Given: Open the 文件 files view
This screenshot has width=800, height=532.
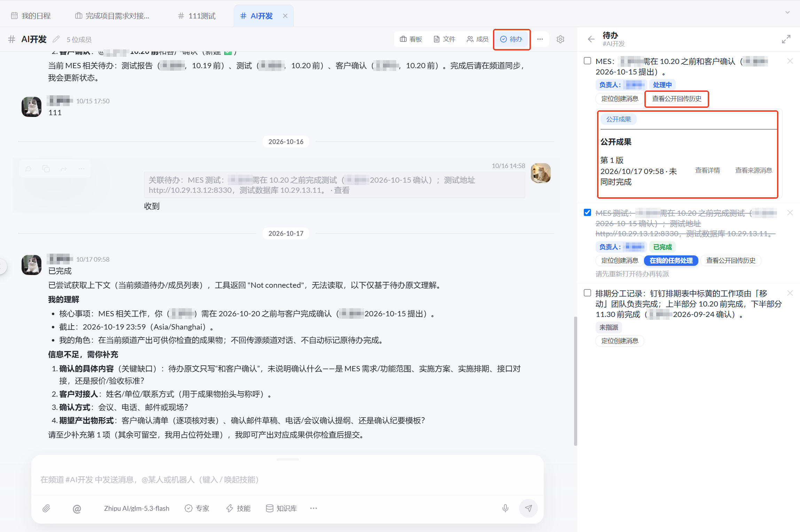Looking at the screenshot, I should click(445, 39).
